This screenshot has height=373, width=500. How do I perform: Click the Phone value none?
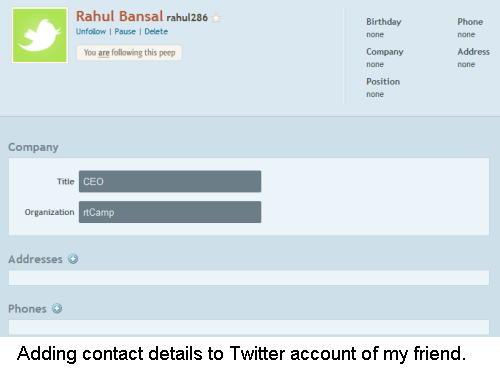[466, 34]
